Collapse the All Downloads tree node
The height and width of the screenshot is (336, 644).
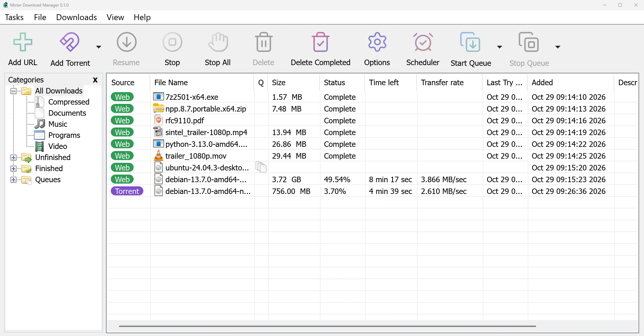click(x=14, y=91)
